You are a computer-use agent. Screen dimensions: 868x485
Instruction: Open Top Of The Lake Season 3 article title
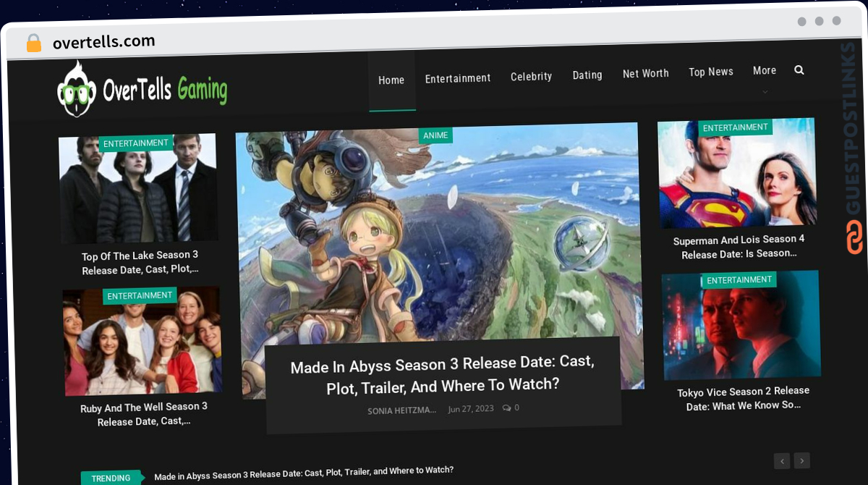[x=140, y=263]
